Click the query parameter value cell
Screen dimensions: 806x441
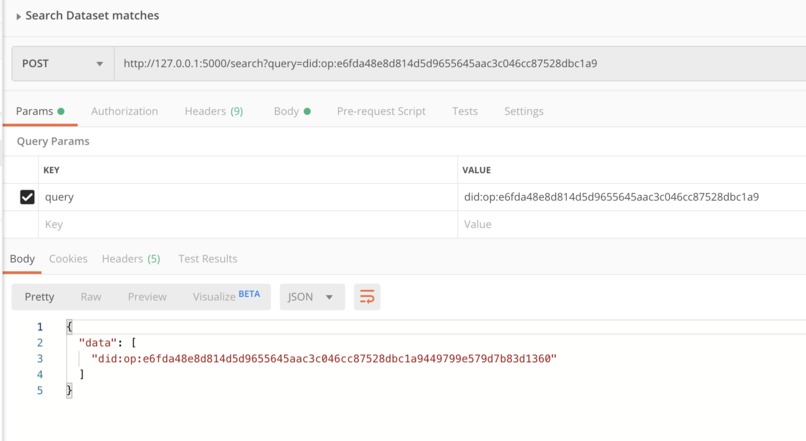point(632,197)
